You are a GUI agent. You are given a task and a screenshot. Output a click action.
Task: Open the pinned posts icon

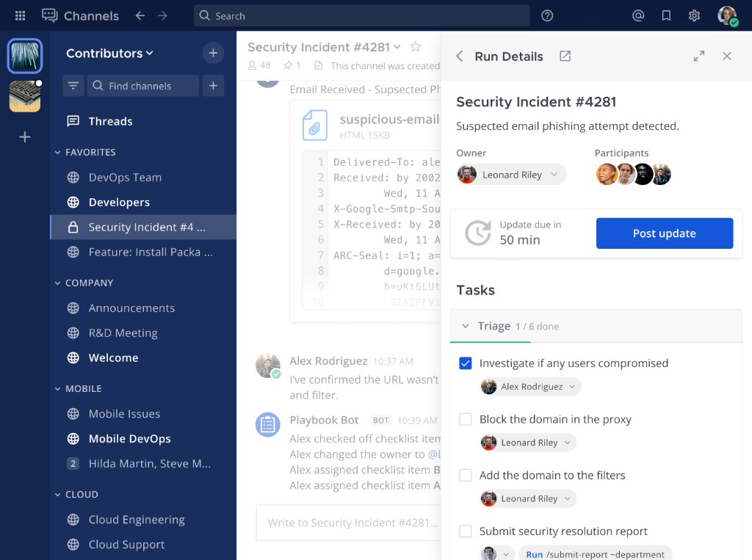pos(288,65)
